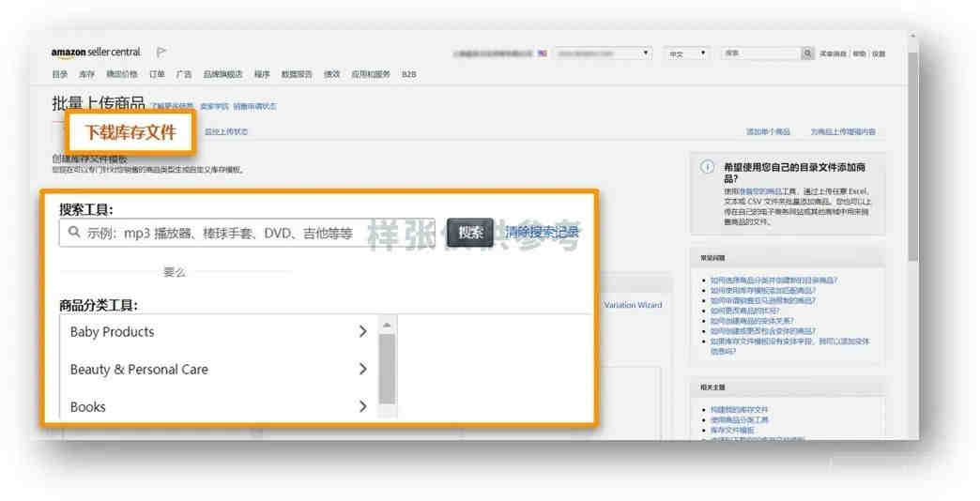Open the 库存 menu in the navigation bar
The width and height of the screenshot is (980, 501).
click(x=87, y=74)
